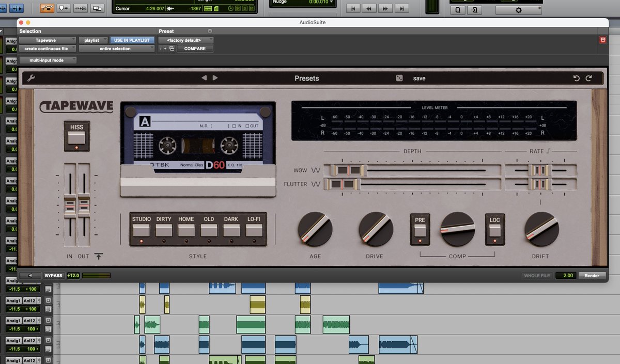Select next preset with the plus button
Viewport: 620px width, 364px height.
[x=165, y=49]
